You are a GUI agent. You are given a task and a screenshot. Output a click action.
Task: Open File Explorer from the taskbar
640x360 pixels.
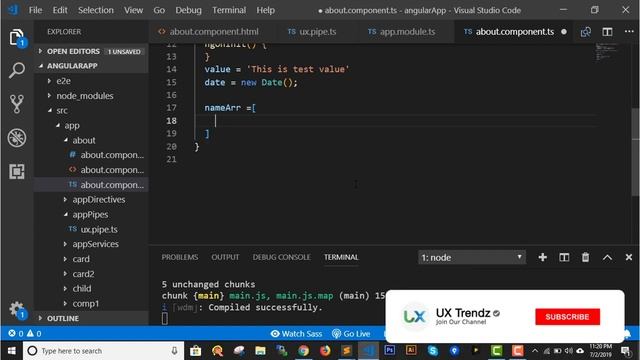tap(260, 351)
